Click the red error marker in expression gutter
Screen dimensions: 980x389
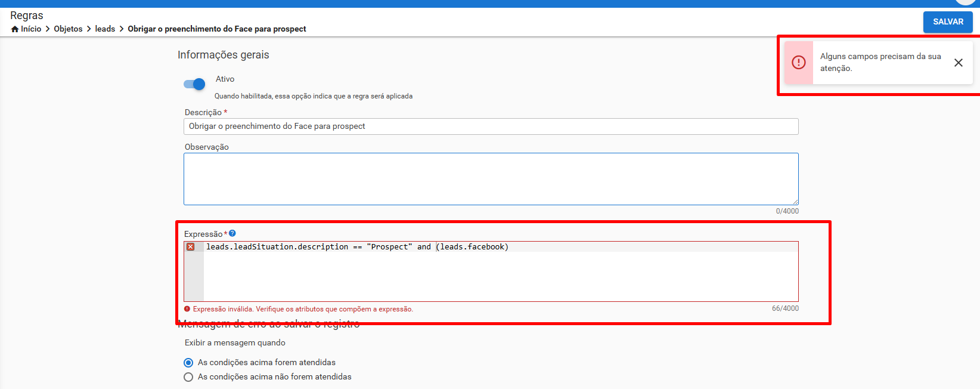[x=190, y=247]
